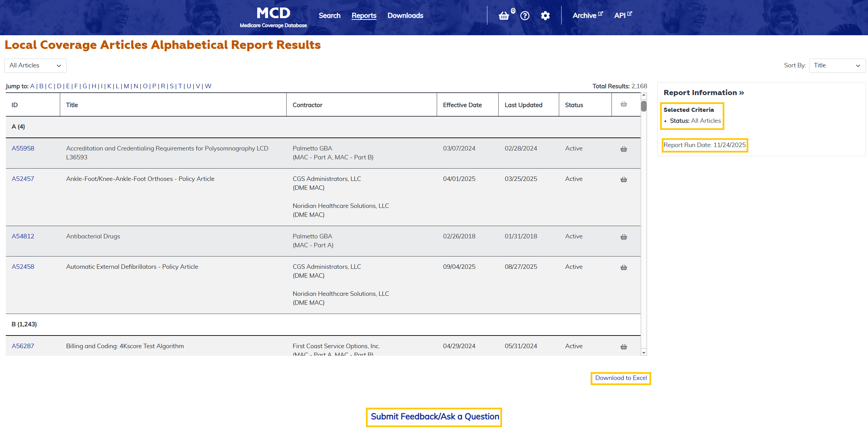Open article A52457 details
This screenshot has width=868, height=434.
pyautogui.click(x=23, y=179)
